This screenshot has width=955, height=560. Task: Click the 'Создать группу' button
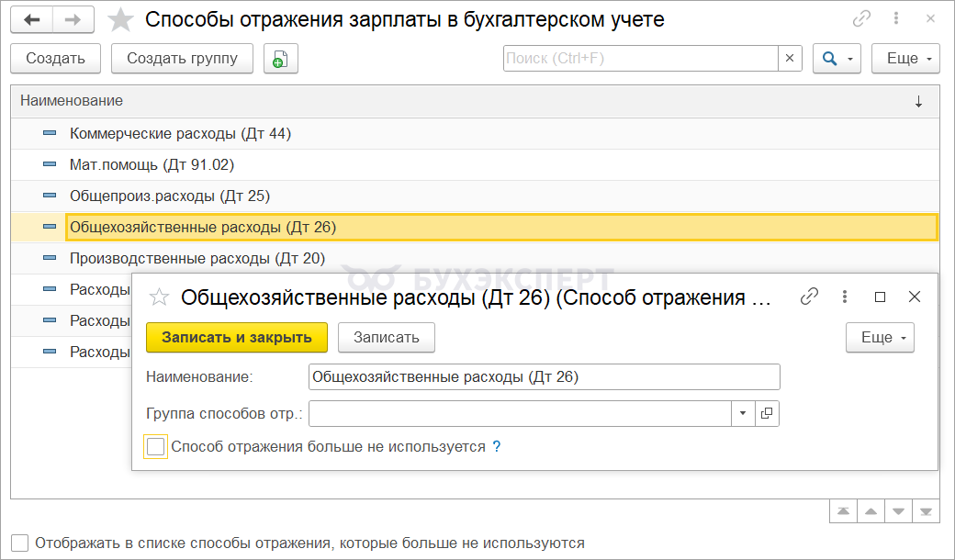tap(182, 59)
